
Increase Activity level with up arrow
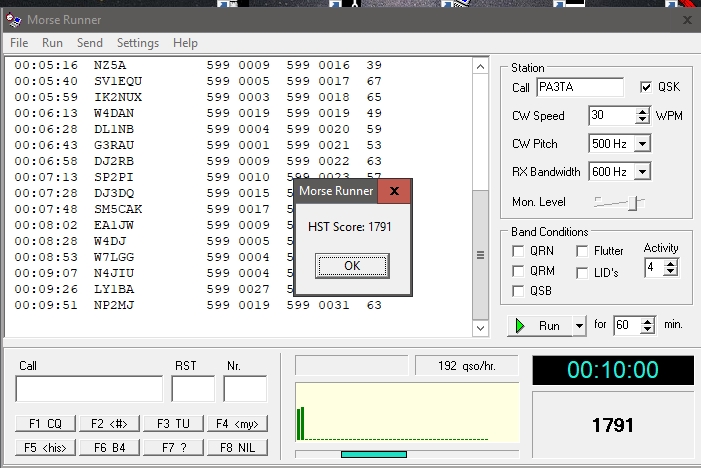pos(670,264)
